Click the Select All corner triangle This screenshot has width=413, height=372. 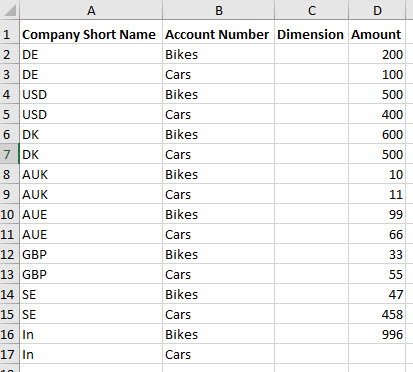pyautogui.click(x=9, y=10)
